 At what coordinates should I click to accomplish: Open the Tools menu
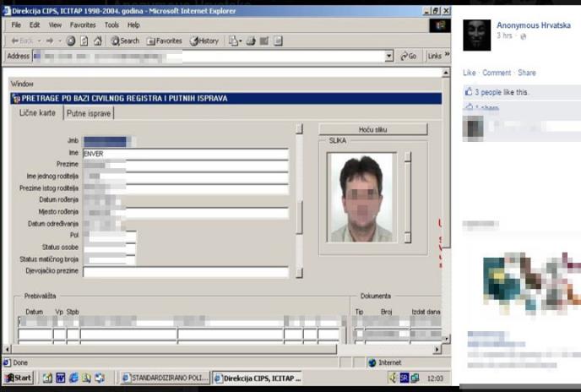click(111, 25)
